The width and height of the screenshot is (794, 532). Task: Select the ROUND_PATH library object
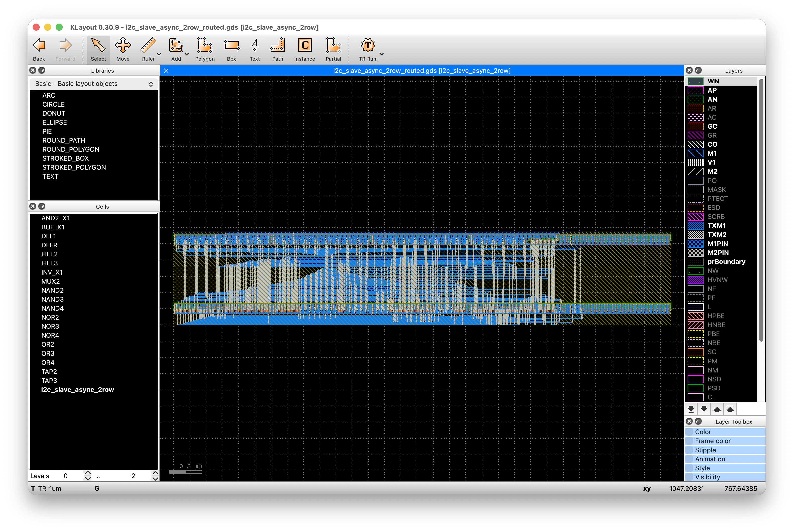(x=63, y=140)
